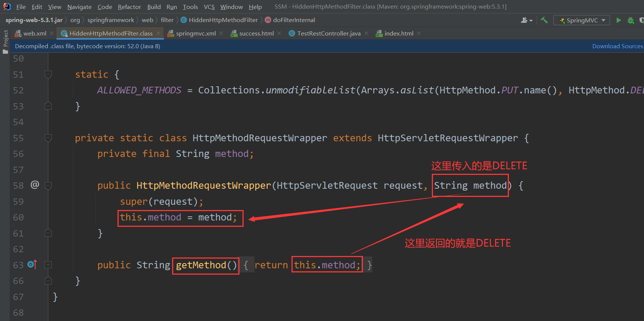
Task: Click super(request) on line 59
Action: [159, 201]
